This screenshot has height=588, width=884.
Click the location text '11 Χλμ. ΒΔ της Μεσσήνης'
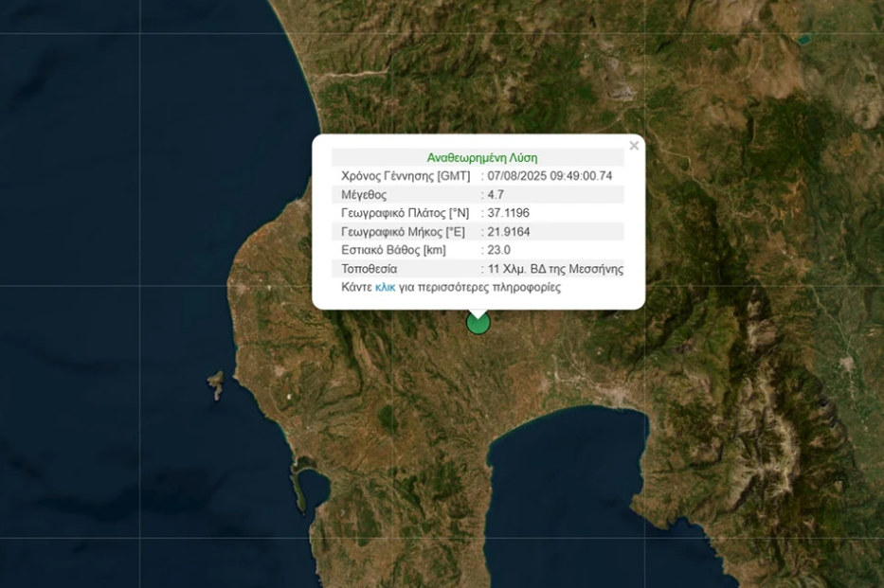pyautogui.click(x=555, y=269)
